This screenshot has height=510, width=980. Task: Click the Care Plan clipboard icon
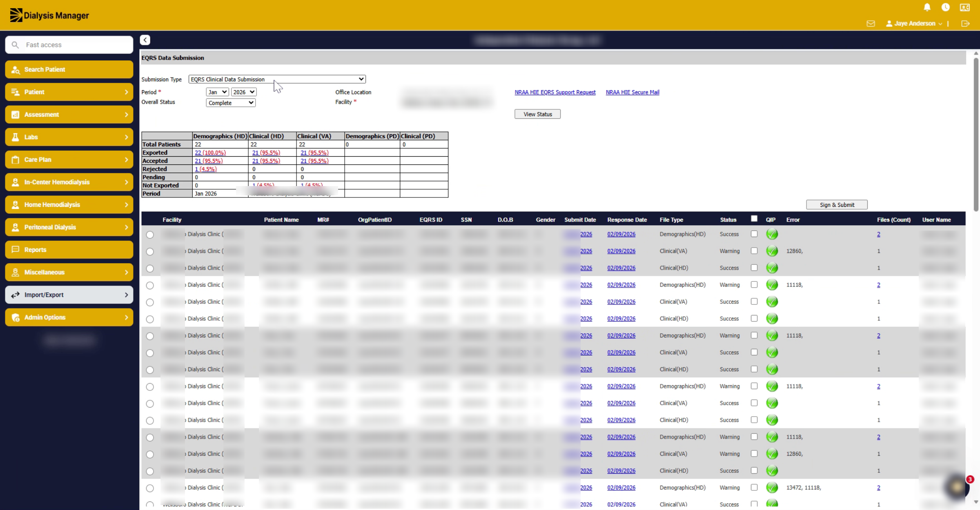pos(16,160)
